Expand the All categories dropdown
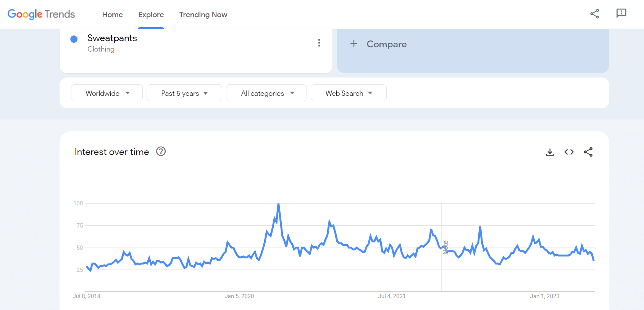The image size is (644, 310). coord(266,93)
